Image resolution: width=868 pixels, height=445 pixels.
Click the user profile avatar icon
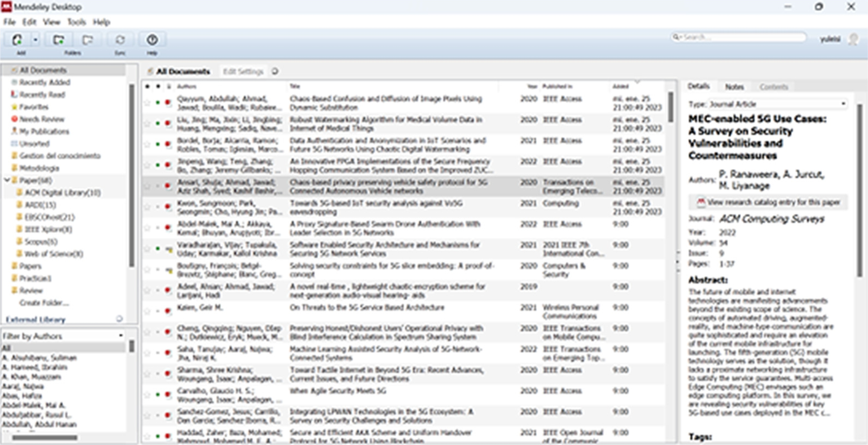853,39
